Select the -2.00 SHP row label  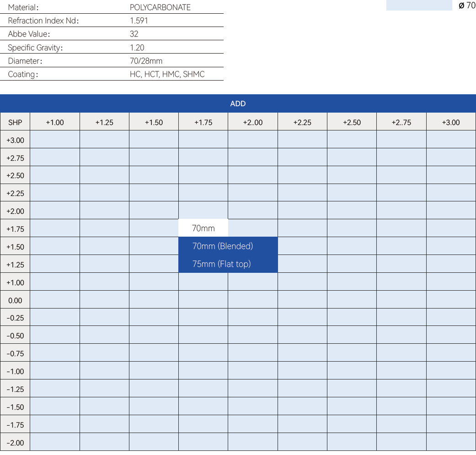[15, 443]
